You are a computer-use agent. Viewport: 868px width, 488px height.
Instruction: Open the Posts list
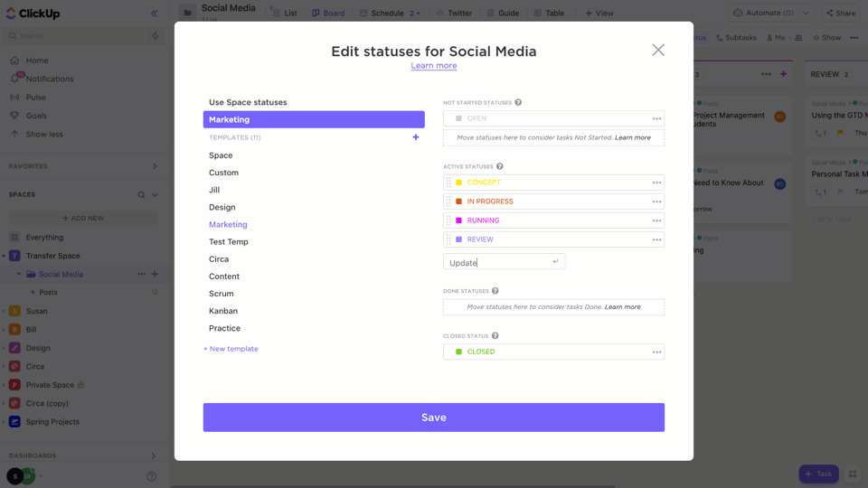[x=48, y=292]
